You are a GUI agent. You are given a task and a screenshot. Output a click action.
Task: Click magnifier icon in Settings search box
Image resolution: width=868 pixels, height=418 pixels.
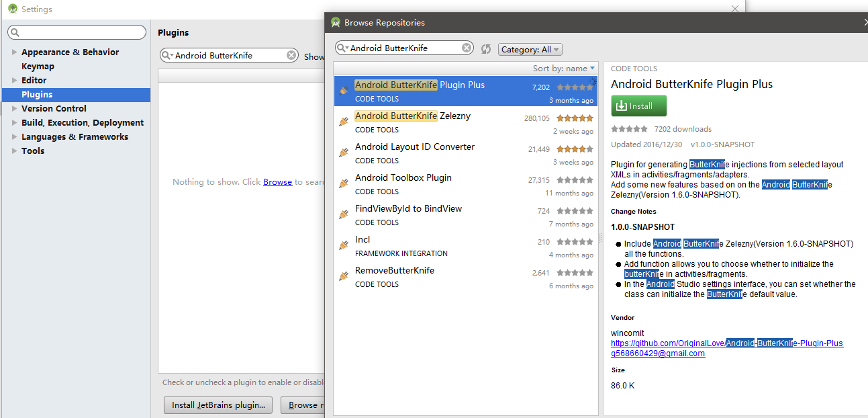coord(15,32)
